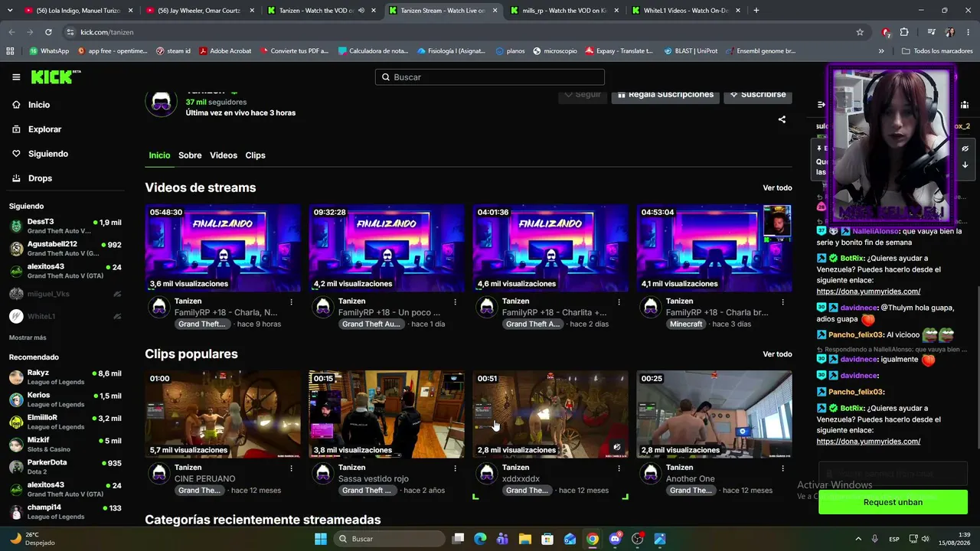Open DessT3 channel in Siguiendo list
Viewport: 980px width, 551px height.
(65, 227)
